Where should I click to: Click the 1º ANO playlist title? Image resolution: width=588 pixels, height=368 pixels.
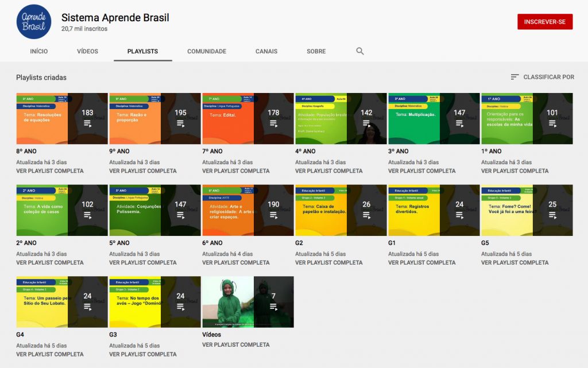(x=492, y=152)
